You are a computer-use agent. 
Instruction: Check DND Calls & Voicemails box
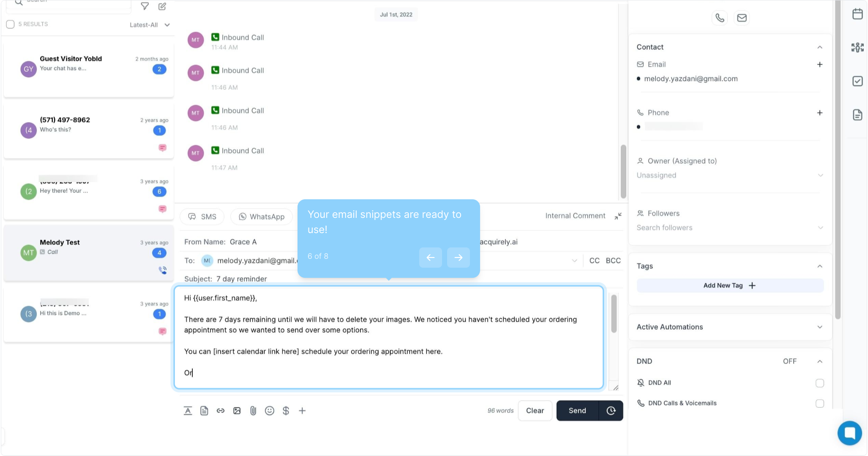click(819, 403)
